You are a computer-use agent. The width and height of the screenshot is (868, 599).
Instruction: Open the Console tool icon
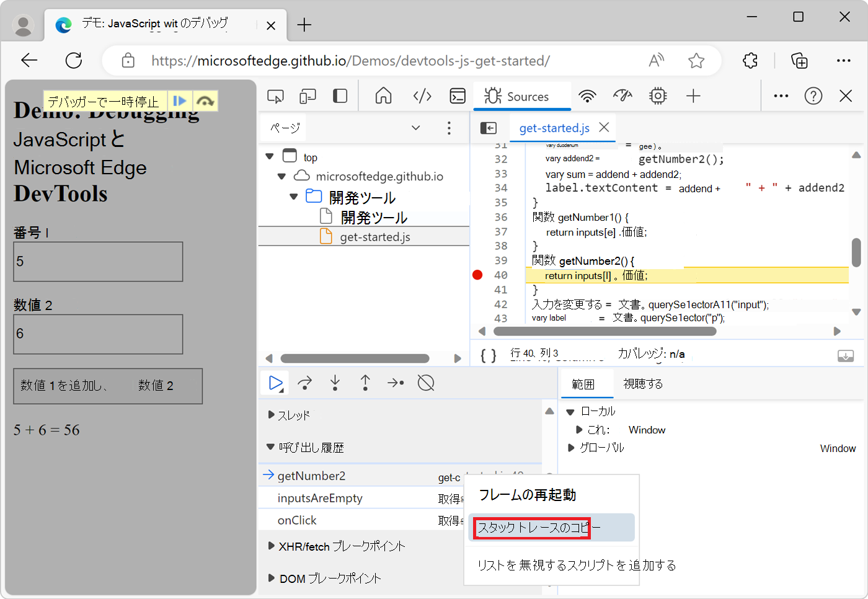click(x=458, y=96)
